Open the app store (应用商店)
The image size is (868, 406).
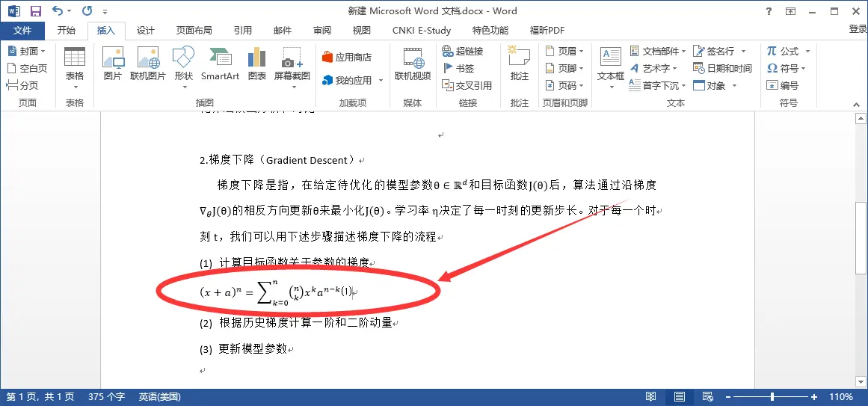click(347, 57)
